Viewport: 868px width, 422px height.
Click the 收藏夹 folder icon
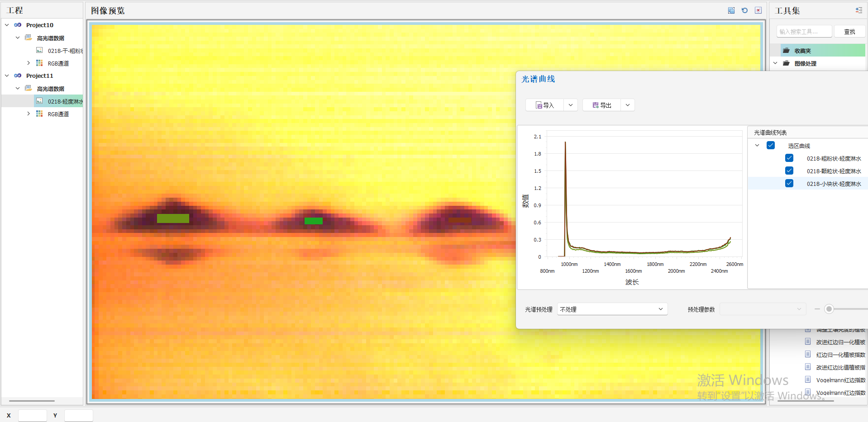786,51
